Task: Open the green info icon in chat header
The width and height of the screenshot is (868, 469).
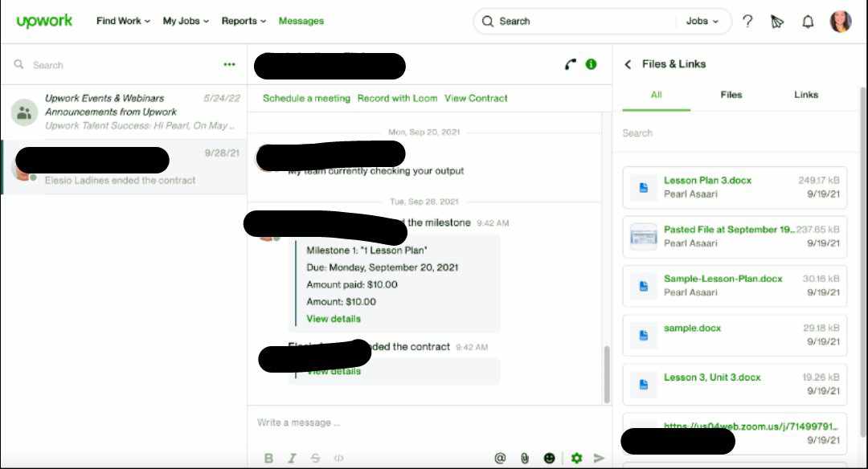Action: coord(592,64)
